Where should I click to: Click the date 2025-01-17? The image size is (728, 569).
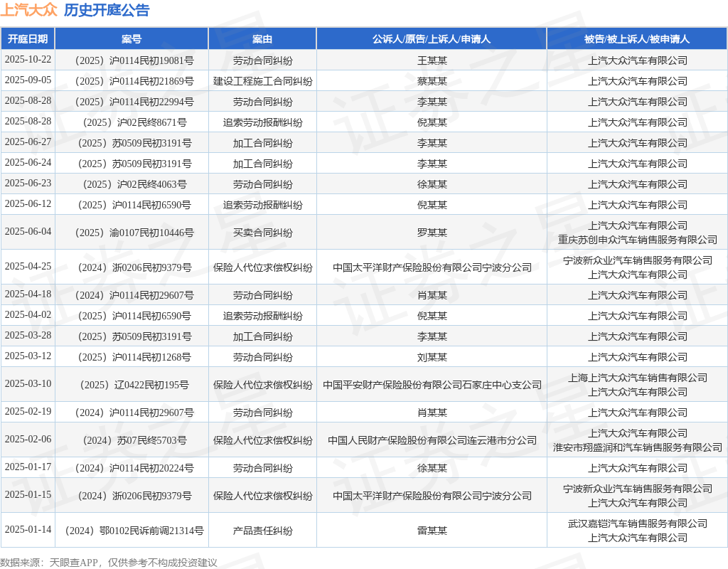[28, 467]
